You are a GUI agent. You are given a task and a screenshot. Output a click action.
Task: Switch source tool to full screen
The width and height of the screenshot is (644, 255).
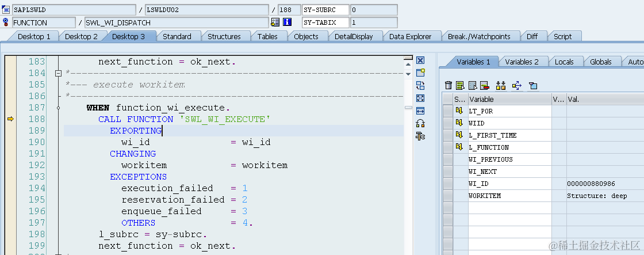[420, 98]
